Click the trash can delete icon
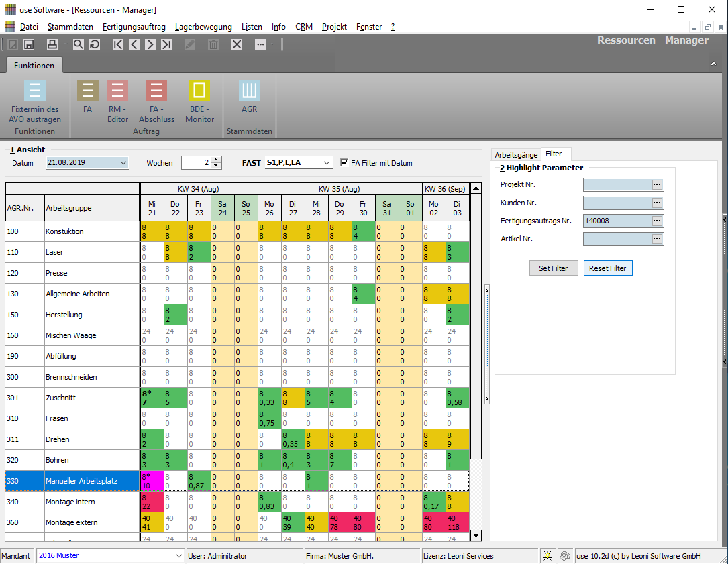The image size is (728, 564). pos(213,44)
